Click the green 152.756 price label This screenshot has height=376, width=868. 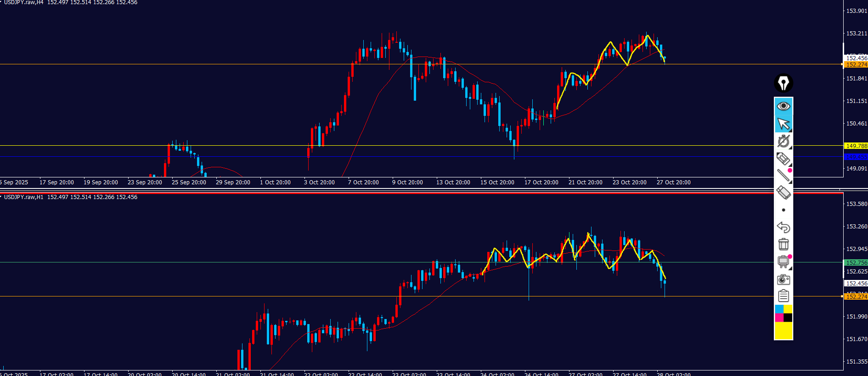(x=856, y=263)
